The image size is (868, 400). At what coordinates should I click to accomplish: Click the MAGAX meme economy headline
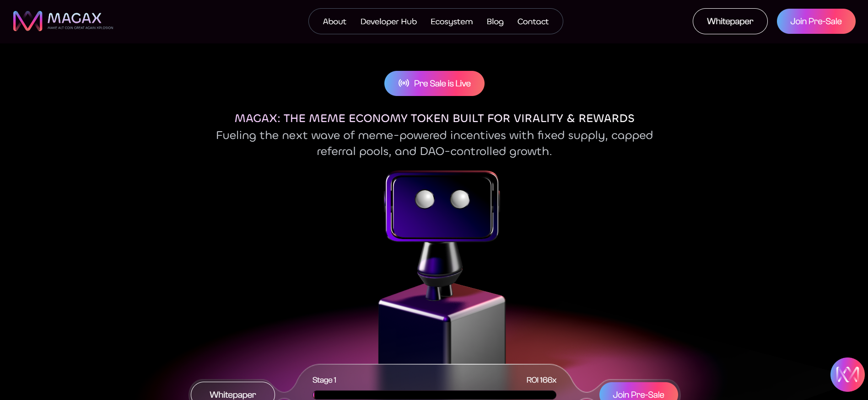point(434,118)
